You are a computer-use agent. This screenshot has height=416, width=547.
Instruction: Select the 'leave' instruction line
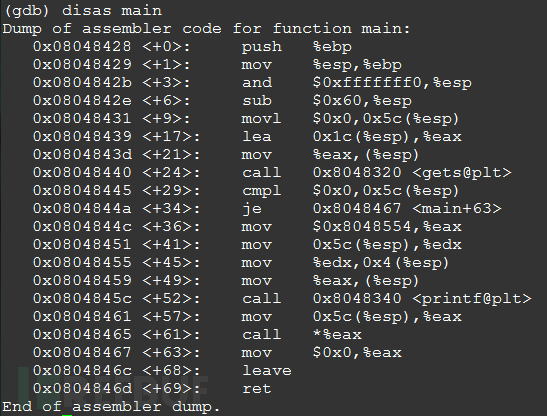[x=162, y=370]
